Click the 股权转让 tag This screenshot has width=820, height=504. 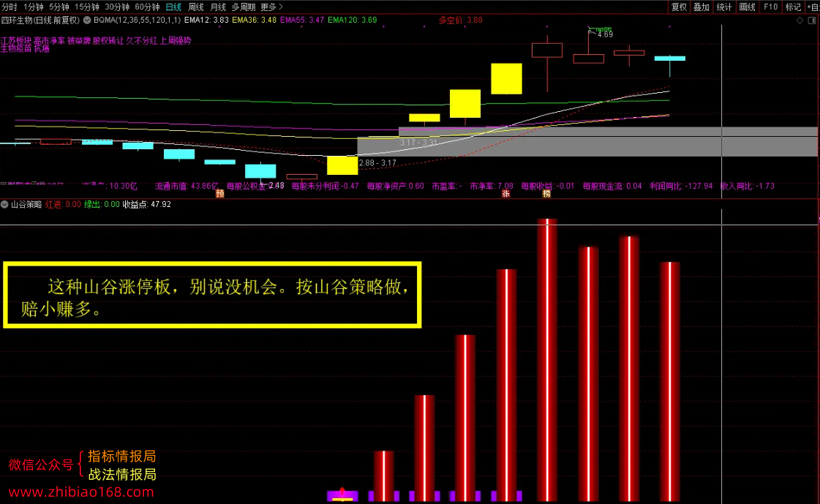[108, 41]
